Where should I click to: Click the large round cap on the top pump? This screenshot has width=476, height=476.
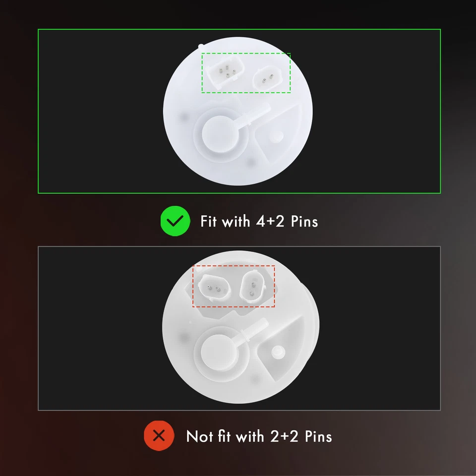pyautogui.click(x=220, y=133)
